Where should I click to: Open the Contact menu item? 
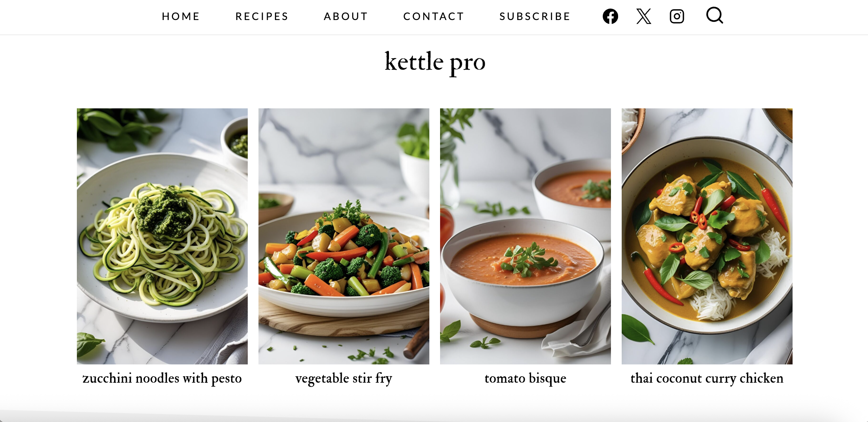[434, 16]
